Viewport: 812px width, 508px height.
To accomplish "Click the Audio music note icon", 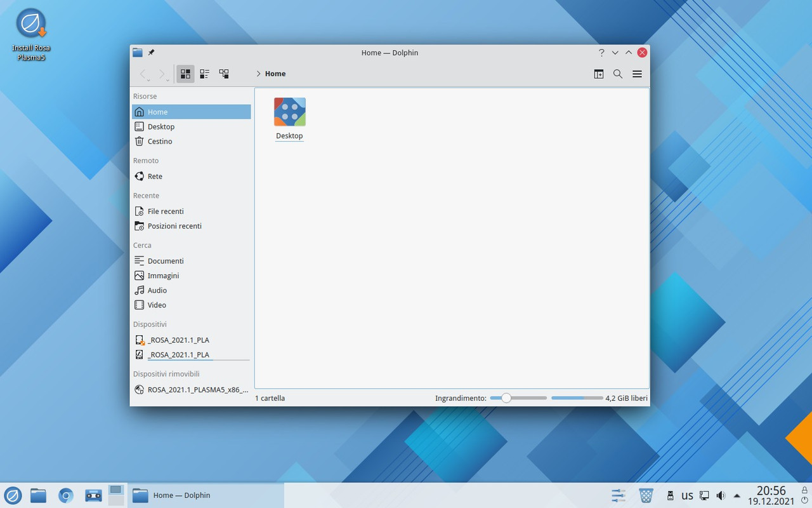I will pyautogui.click(x=140, y=290).
